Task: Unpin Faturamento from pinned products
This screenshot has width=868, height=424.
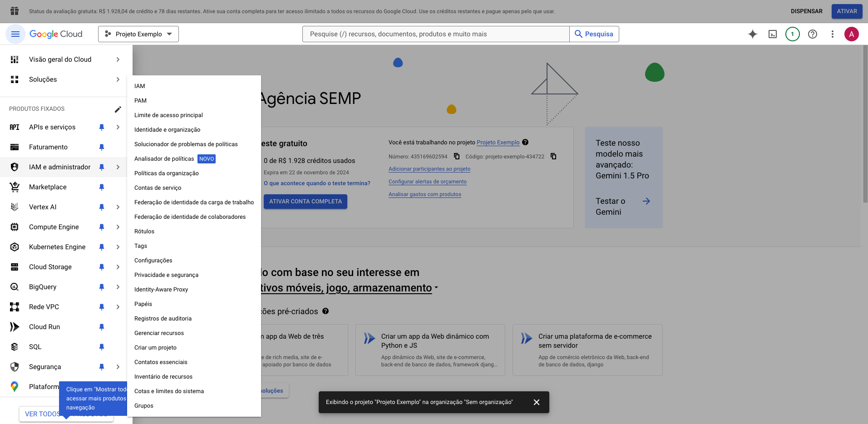Action: coord(102,147)
